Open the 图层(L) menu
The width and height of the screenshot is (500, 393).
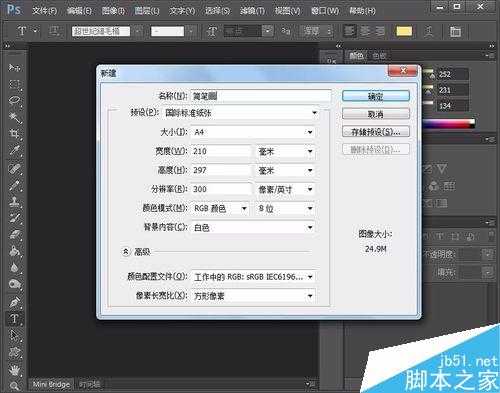147,11
